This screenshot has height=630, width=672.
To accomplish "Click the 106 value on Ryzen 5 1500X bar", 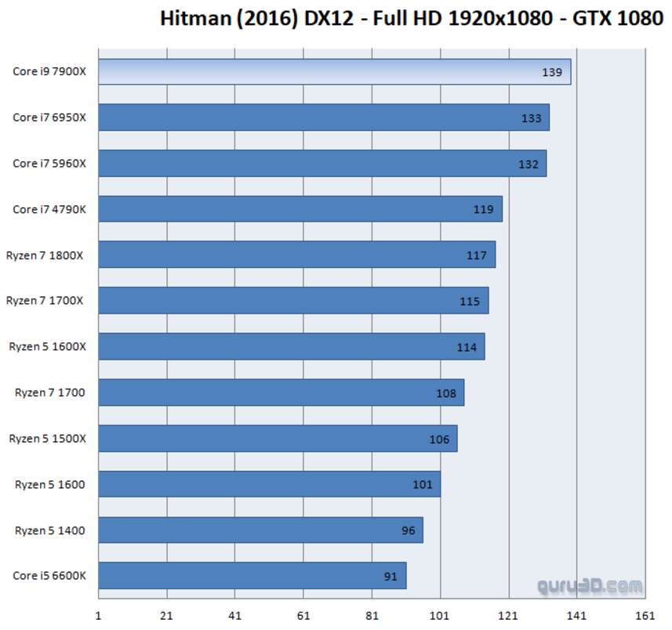I will click(439, 439).
